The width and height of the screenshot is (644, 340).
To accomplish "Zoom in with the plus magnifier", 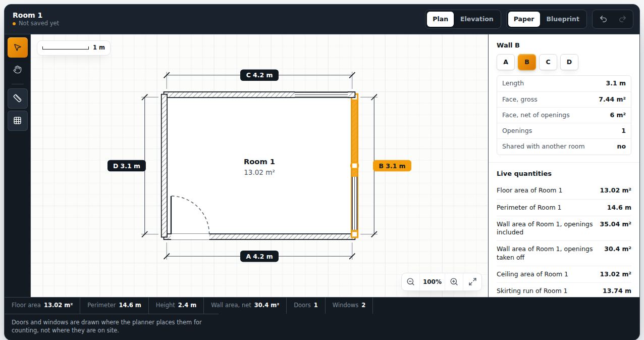I will [454, 282].
